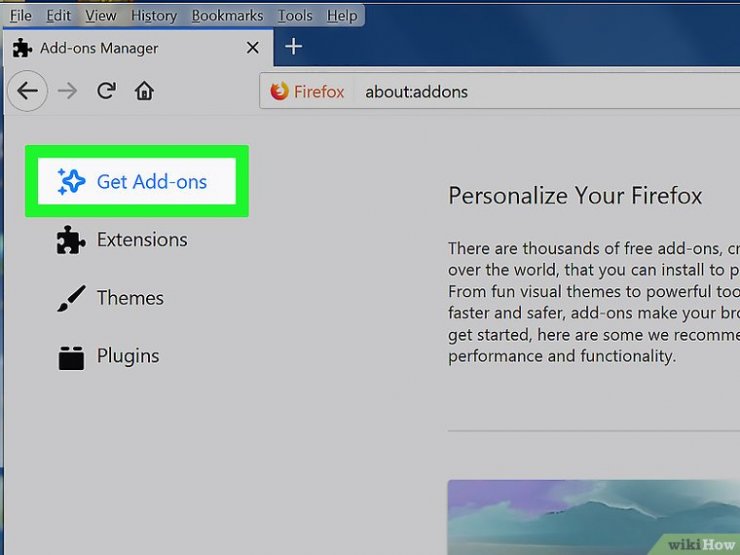The width and height of the screenshot is (740, 555).
Task: Open the Extensions category
Action: (122, 240)
